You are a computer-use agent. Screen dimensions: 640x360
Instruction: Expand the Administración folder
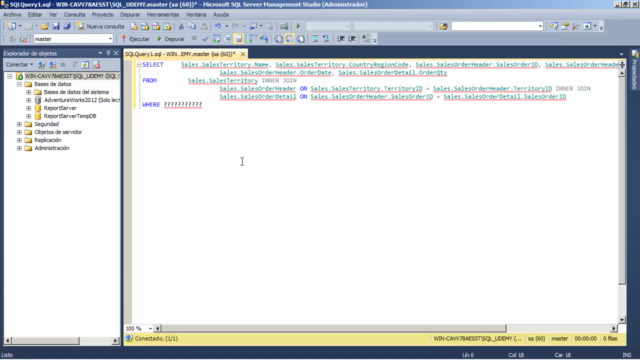(x=19, y=148)
